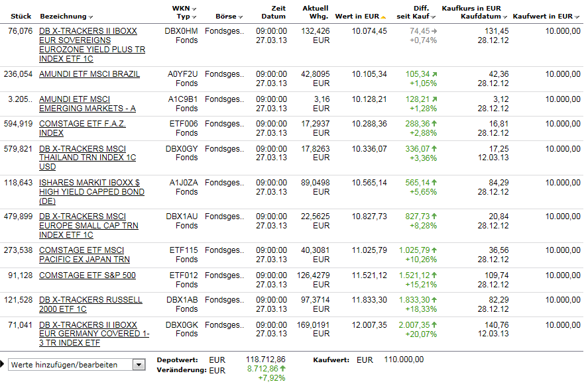Viewport: 588px width, 388px height.
Task: Open DB X-TRACKERS MSCI EUROPE SMALL CAP link
Action: [x=89, y=226]
